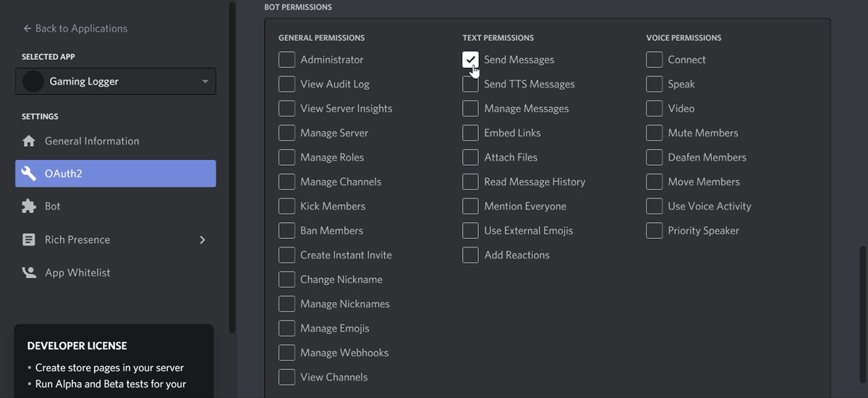
Task: Click the Rich Presence document icon
Action: [x=29, y=240]
